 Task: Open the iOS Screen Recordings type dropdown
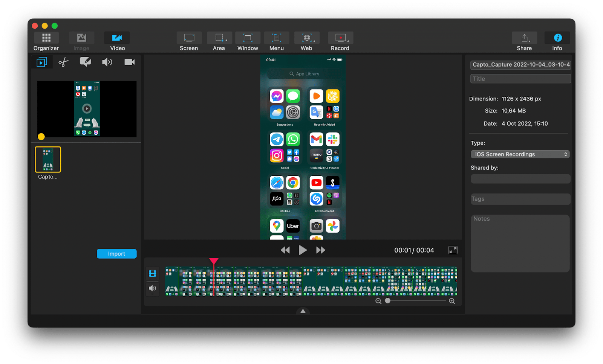click(x=520, y=154)
